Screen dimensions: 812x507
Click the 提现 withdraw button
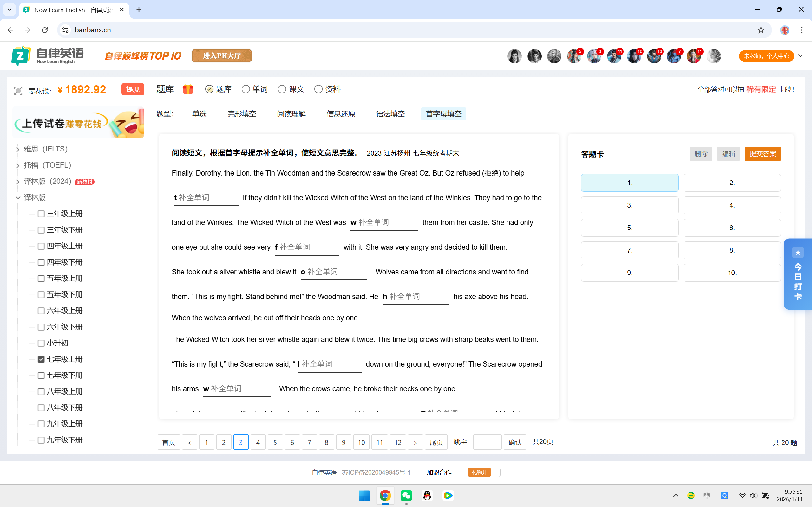click(x=133, y=89)
